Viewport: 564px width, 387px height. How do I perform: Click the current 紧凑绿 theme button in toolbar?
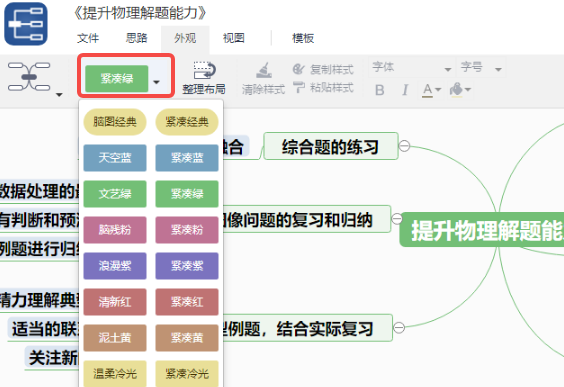pos(117,78)
